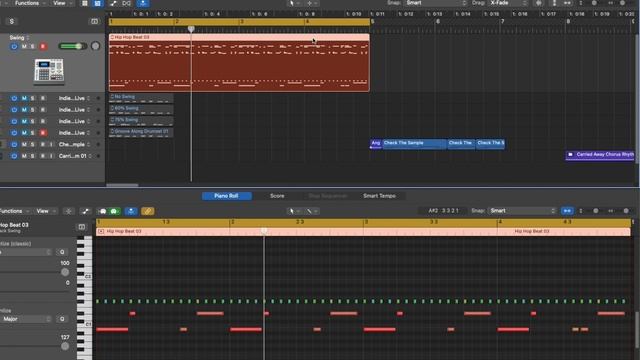Switch to the Smart Tempo tab
Image resolution: width=640 pixels, height=360 pixels.
pyautogui.click(x=379, y=196)
